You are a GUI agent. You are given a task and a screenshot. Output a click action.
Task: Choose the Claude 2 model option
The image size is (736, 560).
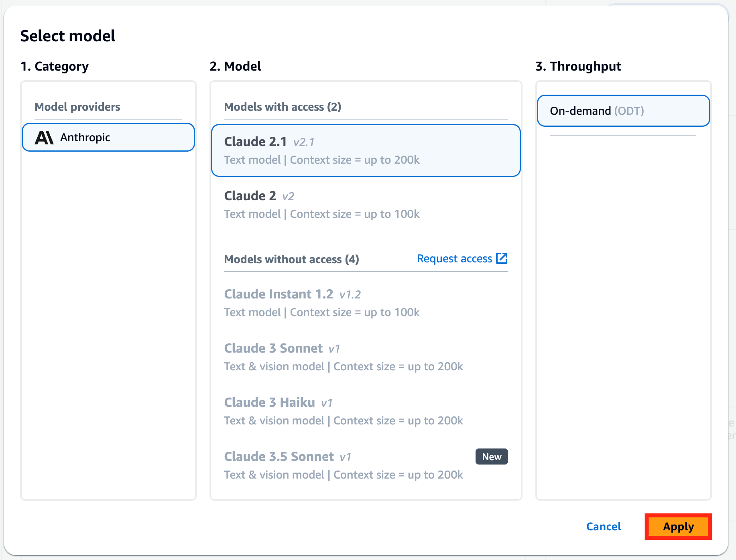366,205
